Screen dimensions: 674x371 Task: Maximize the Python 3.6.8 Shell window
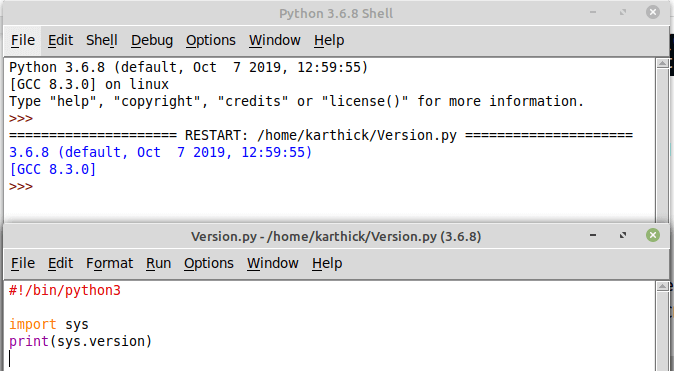(x=623, y=12)
